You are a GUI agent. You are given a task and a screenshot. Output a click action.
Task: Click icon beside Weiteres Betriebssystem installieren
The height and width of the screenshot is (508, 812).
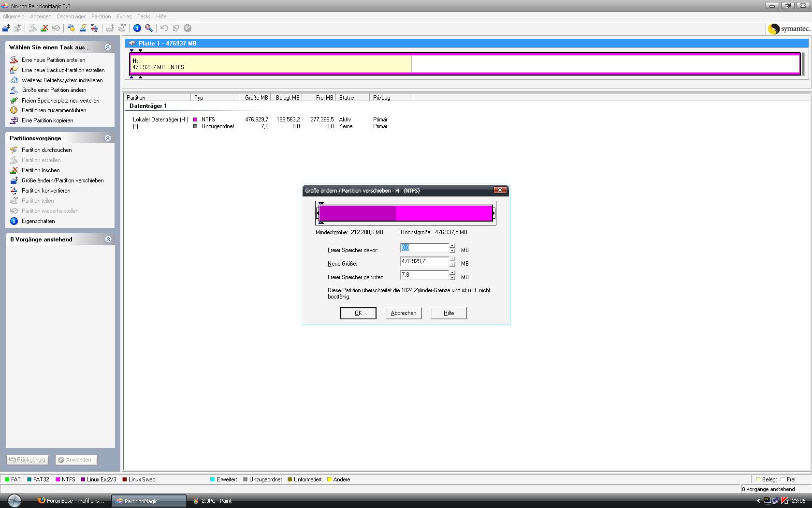[x=14, y=80]
